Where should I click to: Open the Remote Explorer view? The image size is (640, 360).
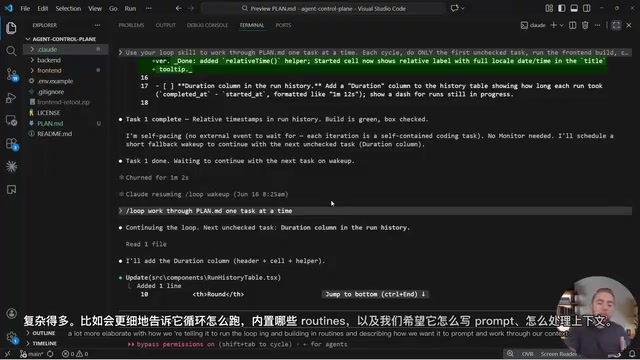pos(11,120)
